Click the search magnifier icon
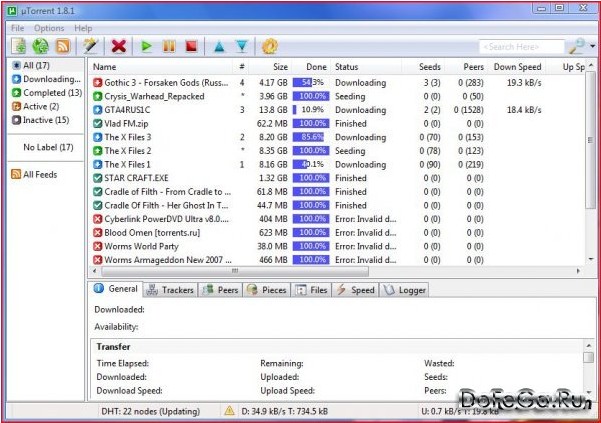 tap(577, 46)
